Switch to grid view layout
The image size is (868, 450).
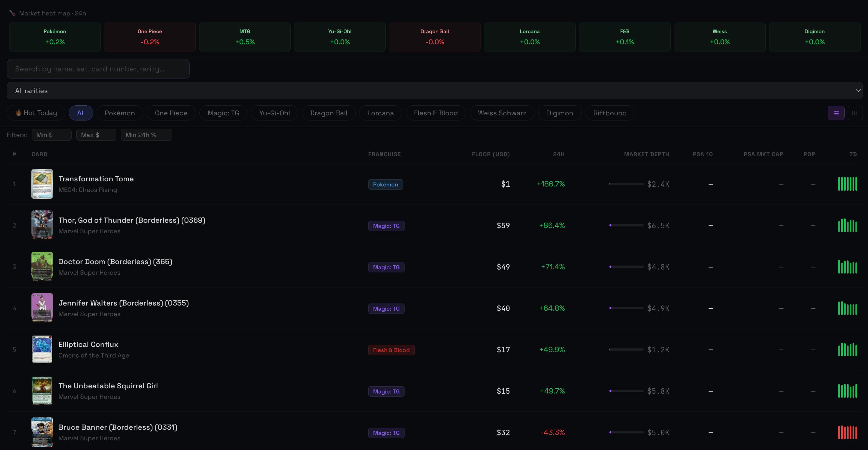coord(855,113)
